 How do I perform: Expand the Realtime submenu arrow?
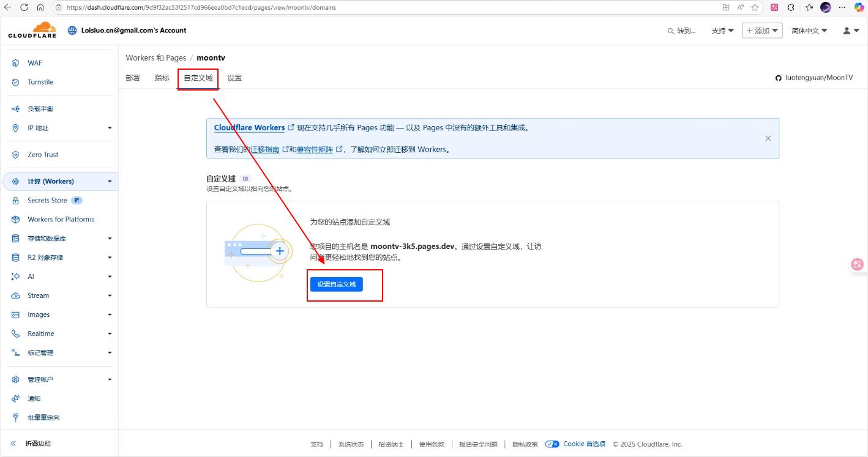[110, 333]
